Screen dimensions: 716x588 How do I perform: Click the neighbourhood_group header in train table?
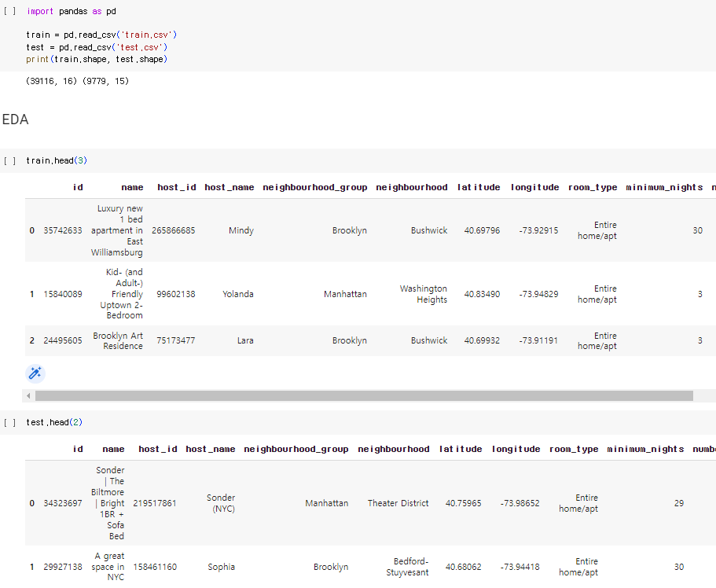[x=315, y=187]
